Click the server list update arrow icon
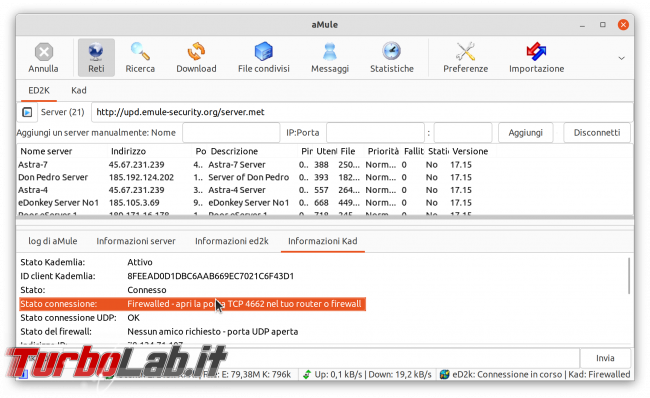 click(x=27, y=112)
